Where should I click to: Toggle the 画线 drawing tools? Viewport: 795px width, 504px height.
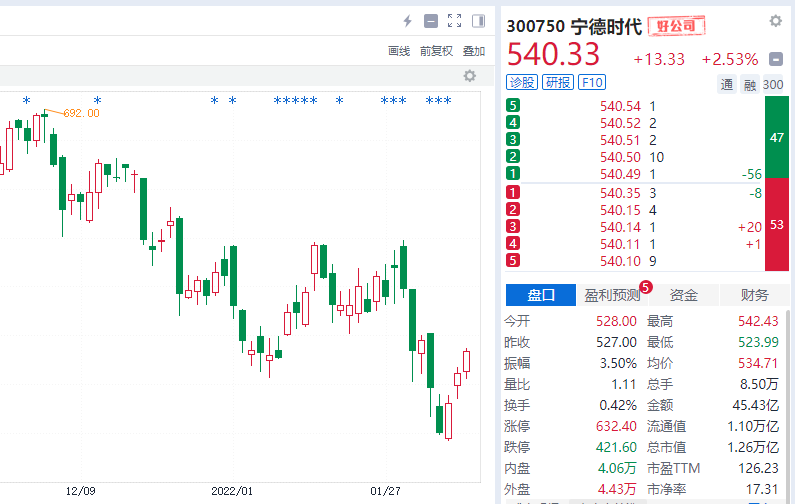[x=399, y=51]
